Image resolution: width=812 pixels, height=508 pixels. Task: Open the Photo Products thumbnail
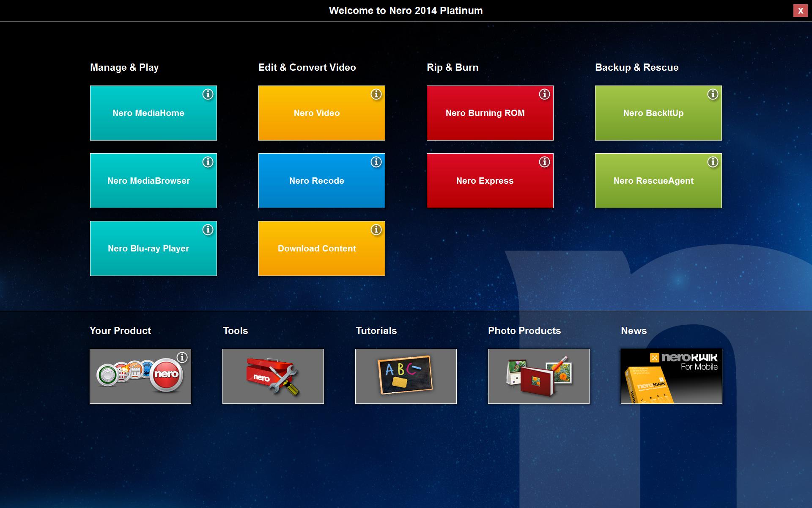538,376
